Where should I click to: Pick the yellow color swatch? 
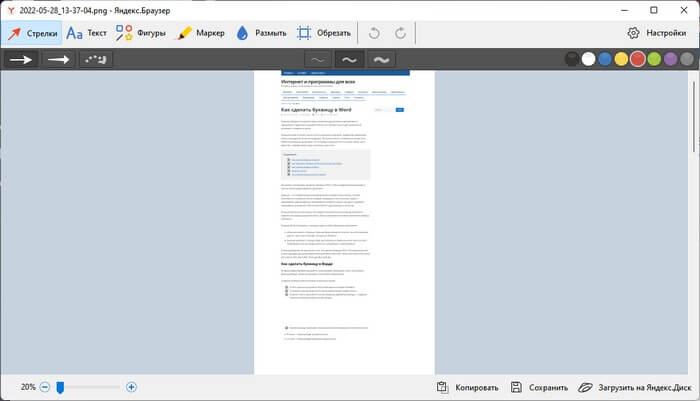[621, 60]
